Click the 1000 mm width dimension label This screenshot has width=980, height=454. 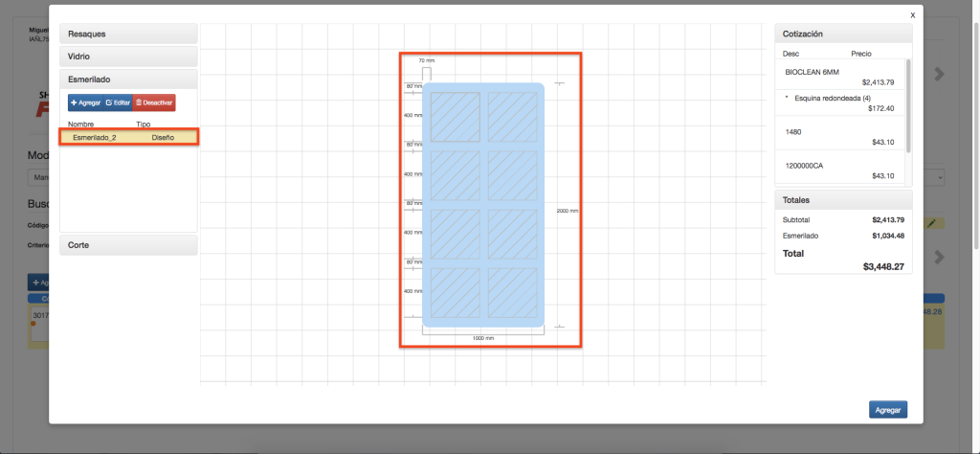coord(483,338)
